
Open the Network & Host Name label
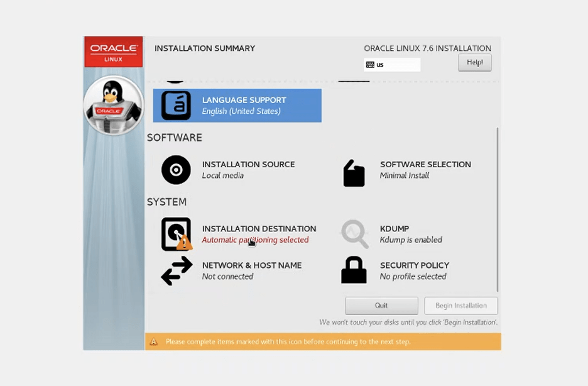click(252, 265)
